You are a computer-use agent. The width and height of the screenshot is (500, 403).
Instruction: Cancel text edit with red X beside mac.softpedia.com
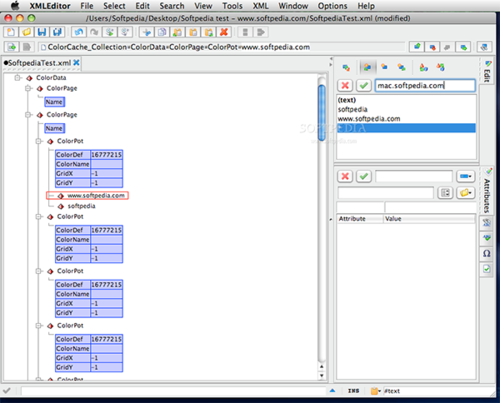345,86
